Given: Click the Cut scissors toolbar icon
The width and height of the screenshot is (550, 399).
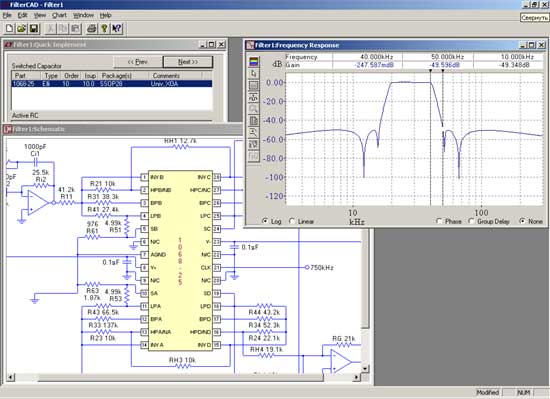Looking at the screenshot, I should [x=51, y=28].
